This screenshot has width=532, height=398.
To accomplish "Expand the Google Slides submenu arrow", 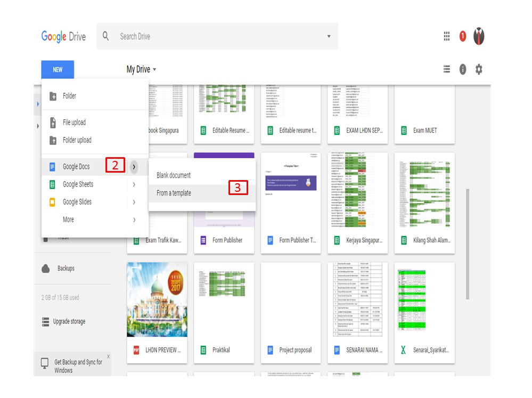I will pos(134,202).
